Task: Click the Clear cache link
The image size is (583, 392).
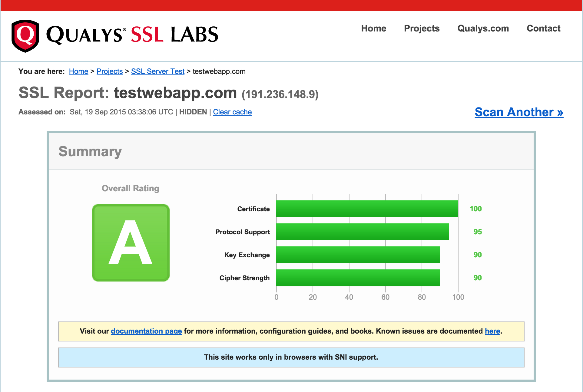Action: click(232, 112)
